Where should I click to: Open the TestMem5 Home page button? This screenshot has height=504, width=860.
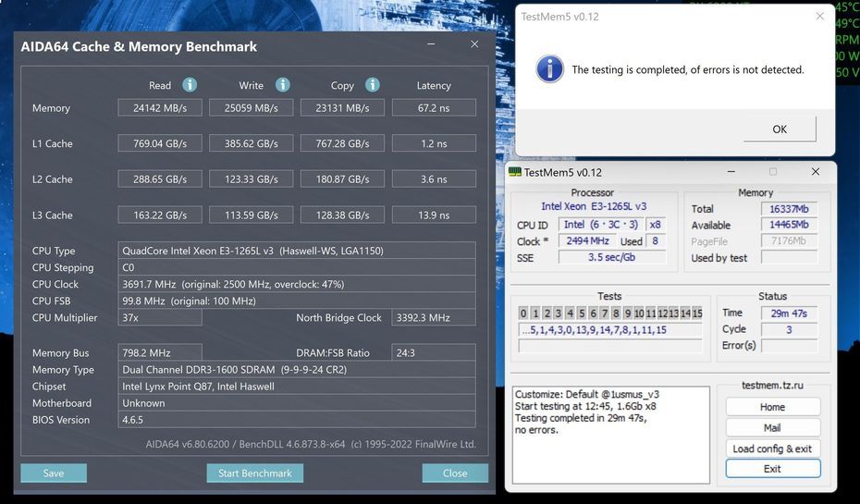(772, 407)
